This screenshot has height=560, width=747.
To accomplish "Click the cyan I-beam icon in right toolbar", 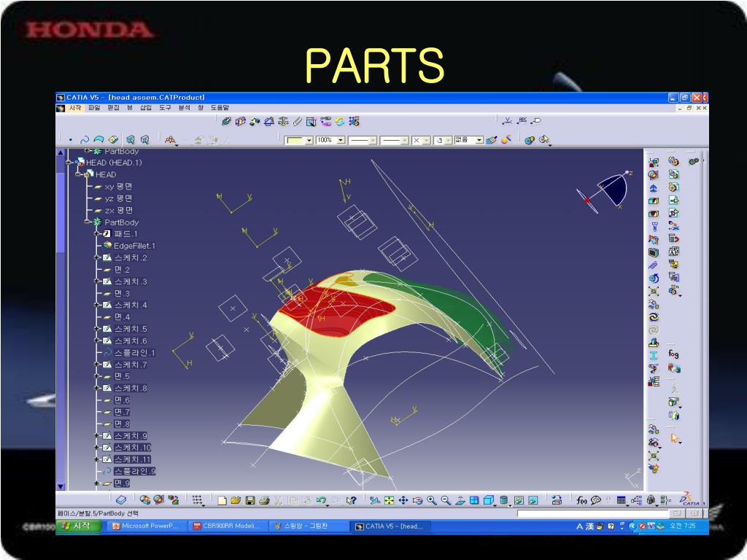I will 654,355.
